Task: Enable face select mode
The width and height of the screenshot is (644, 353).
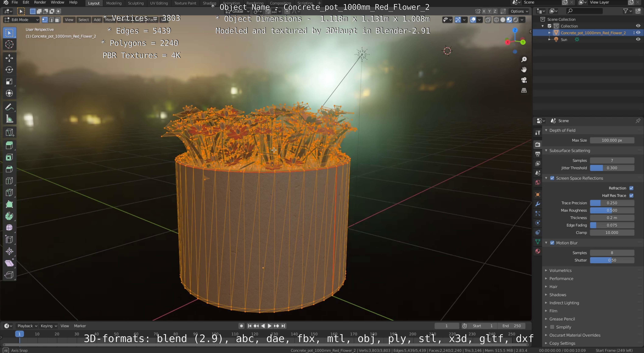Action: [58, 20]
